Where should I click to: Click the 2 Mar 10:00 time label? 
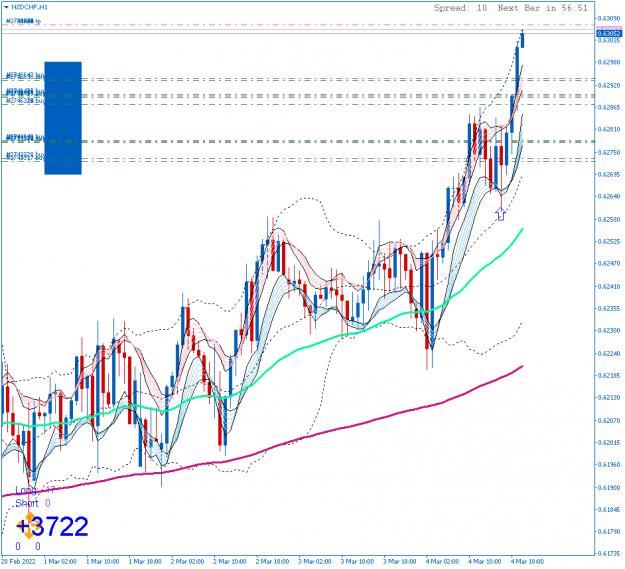tap(230, 562)
